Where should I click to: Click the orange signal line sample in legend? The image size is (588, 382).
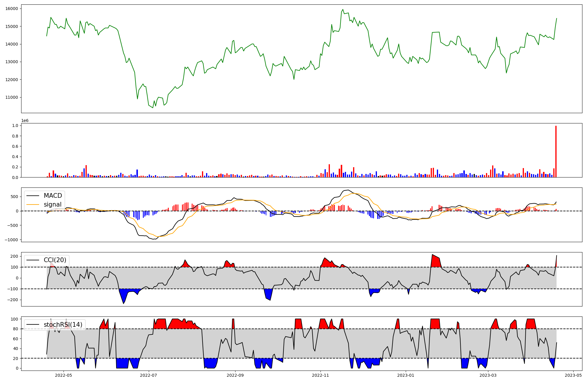click(34, 205)
